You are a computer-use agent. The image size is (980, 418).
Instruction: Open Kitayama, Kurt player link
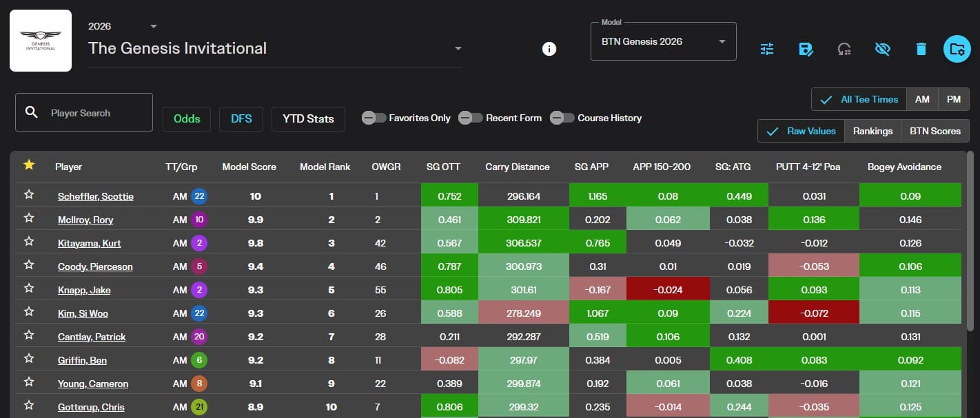(88, 243)
